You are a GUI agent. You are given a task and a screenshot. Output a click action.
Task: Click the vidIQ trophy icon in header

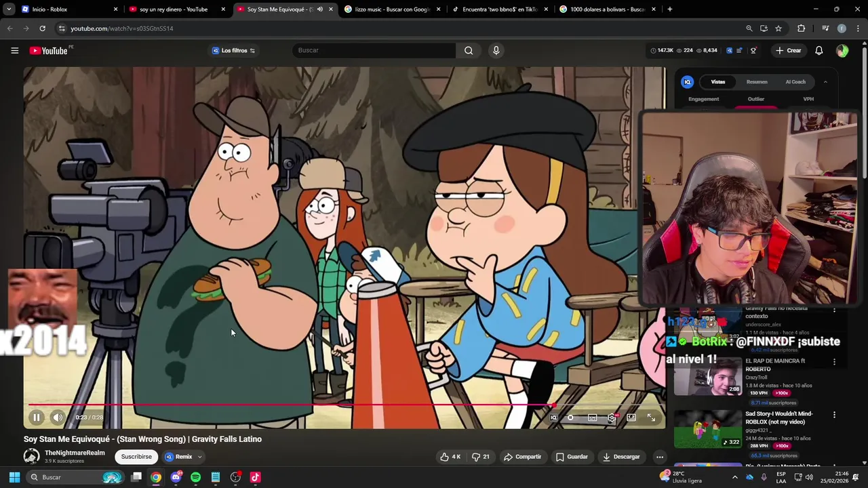click(753, 50)
